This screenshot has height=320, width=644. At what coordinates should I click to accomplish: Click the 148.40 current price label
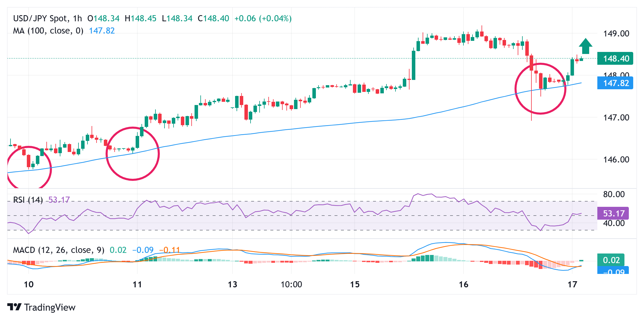point(615,58)
